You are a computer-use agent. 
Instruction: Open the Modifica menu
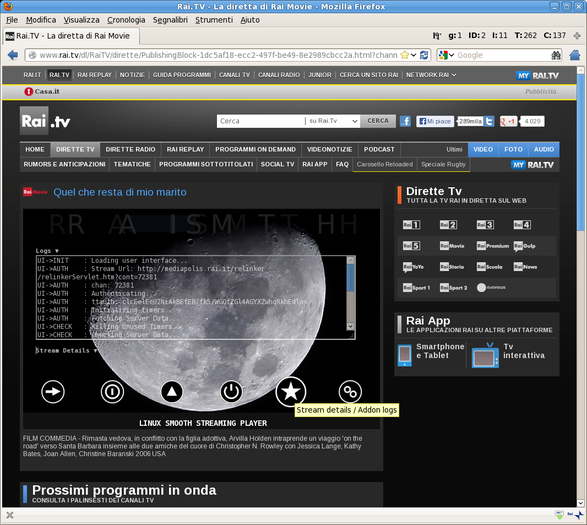pos(41,20)
